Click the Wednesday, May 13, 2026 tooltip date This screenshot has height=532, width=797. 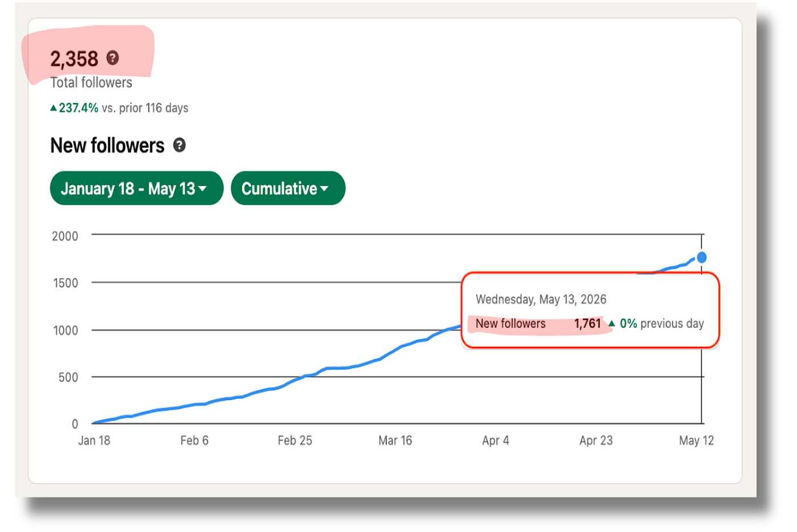[x=541, y=299]
